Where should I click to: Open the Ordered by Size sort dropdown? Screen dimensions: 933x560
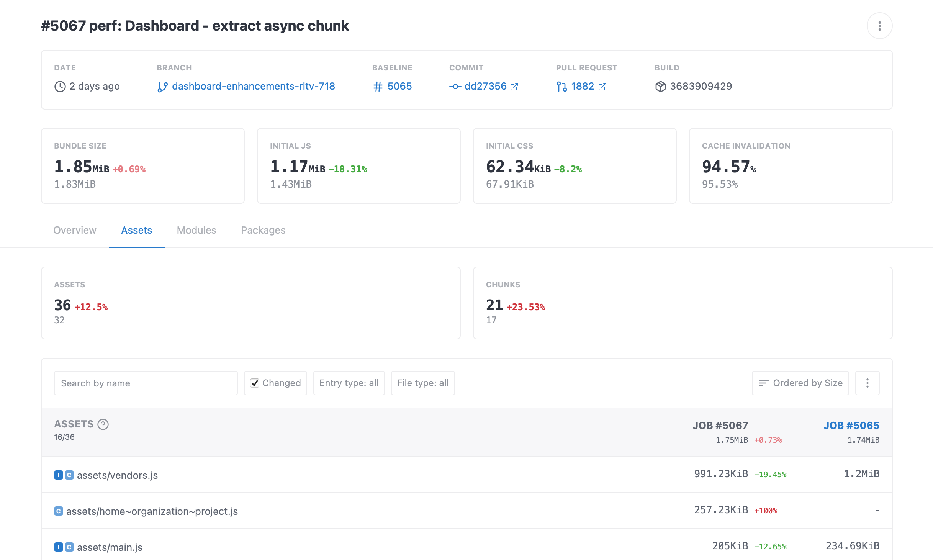point(800,383)
